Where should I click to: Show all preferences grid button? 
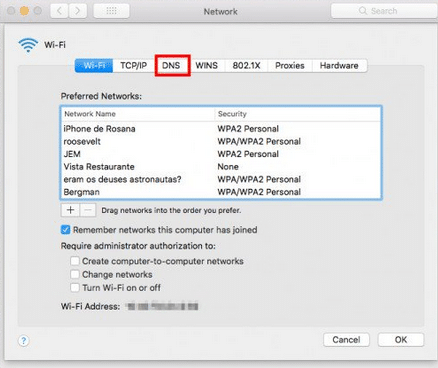(111, 11)
